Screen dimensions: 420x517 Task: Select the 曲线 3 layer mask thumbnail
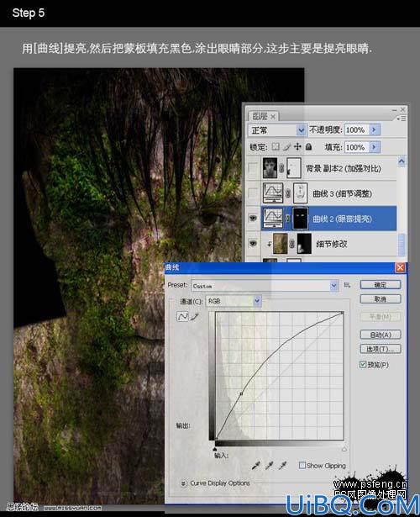(300, 193)
